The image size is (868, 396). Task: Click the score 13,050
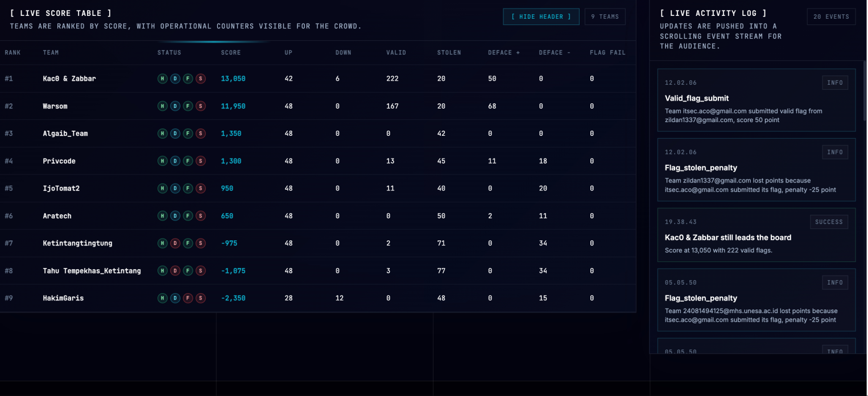pos(233,79)
